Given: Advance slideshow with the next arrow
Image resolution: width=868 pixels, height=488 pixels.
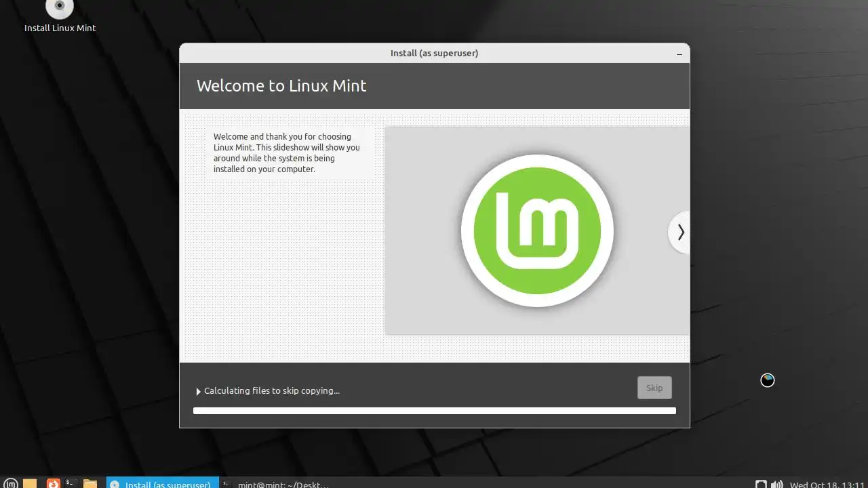Looking at the screenshot, I should click(680, 232).
